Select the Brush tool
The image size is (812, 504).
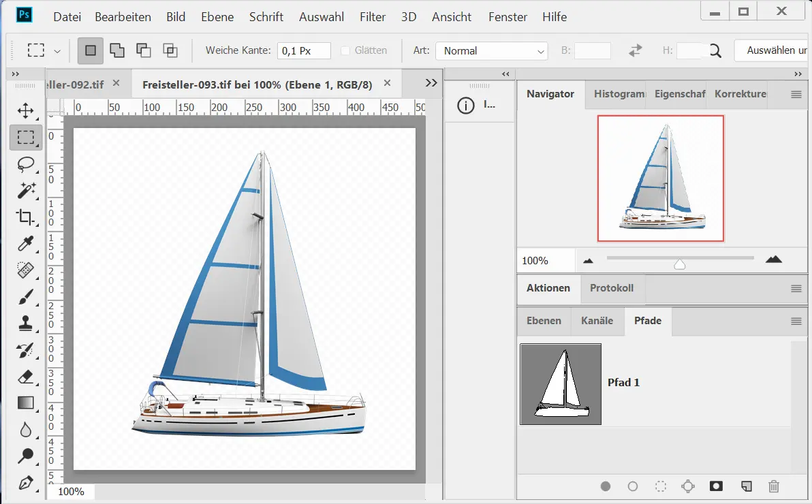click(26, 297)
